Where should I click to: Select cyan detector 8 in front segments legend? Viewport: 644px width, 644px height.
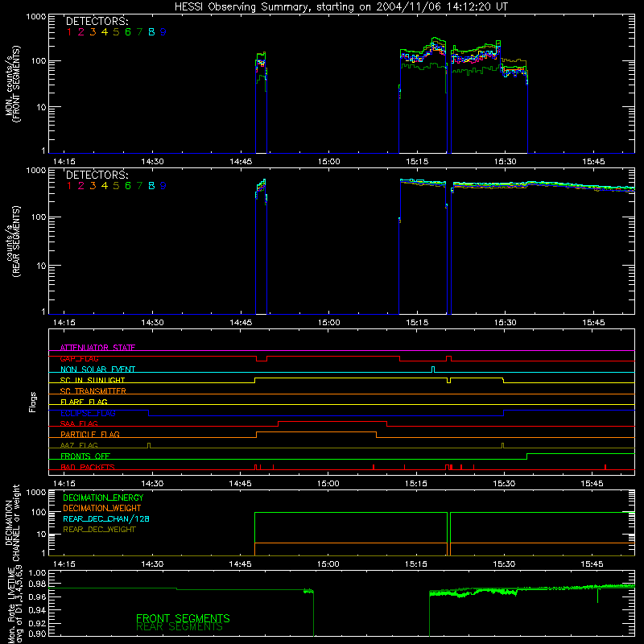pos(151,32)
